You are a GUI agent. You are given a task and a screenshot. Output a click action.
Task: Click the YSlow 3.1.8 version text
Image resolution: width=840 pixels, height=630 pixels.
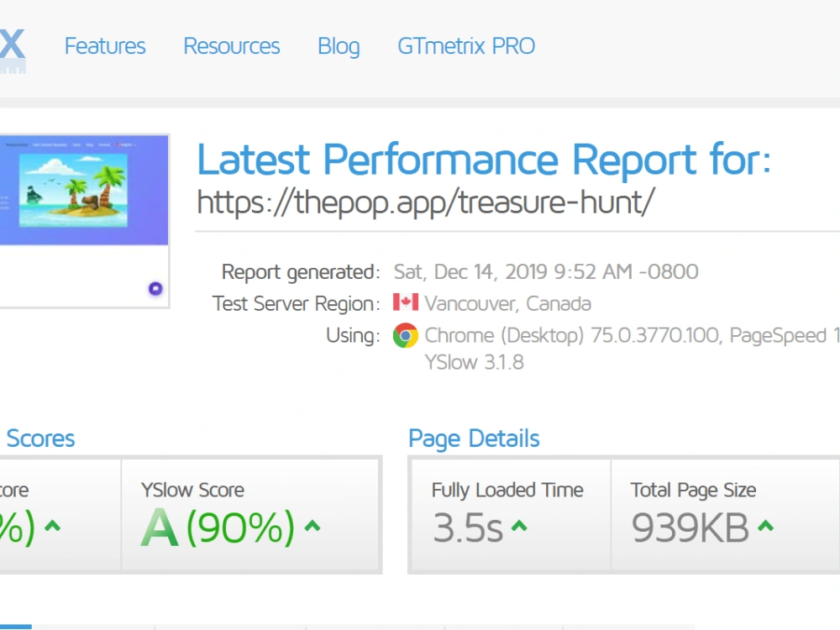click(474, 363)
